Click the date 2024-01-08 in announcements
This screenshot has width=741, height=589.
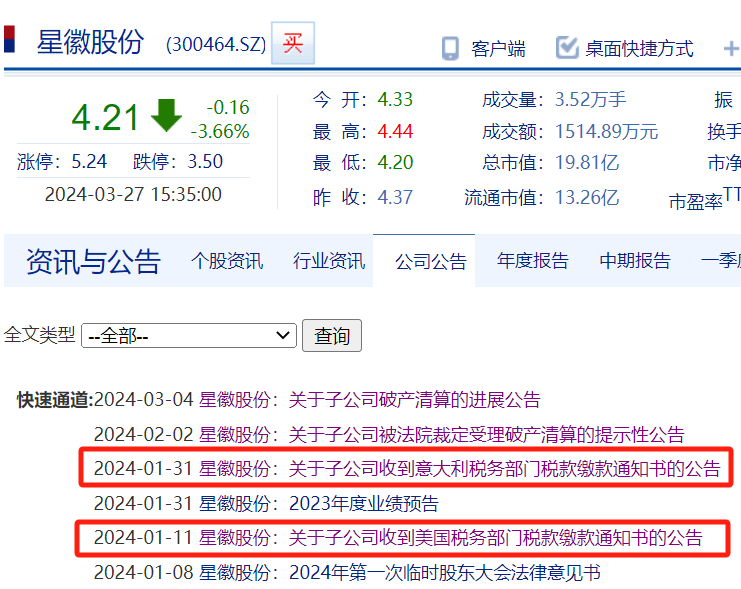(144, 572)
